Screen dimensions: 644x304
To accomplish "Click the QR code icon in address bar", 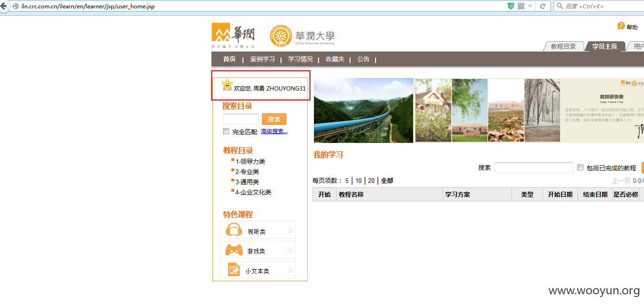I will [x=521, y=6].
